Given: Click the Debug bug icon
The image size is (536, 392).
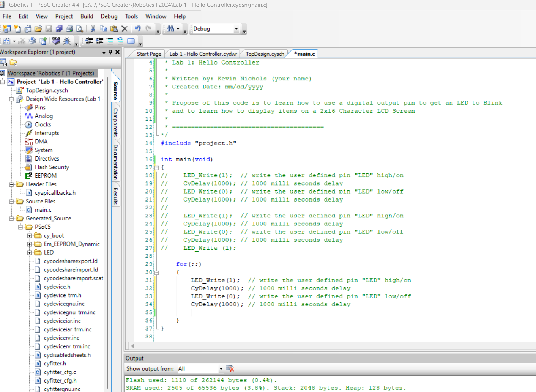Looking at the screenshot, I should coord(67,41).
